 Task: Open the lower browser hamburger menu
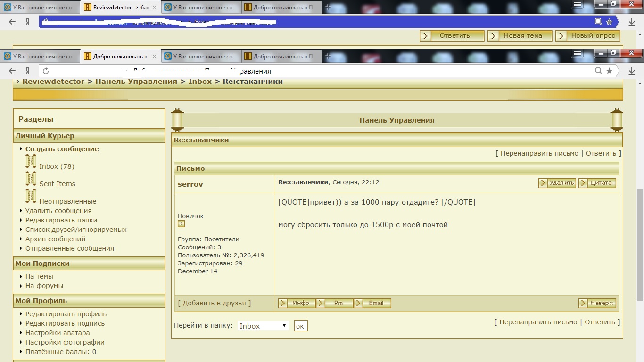[578, 52]
